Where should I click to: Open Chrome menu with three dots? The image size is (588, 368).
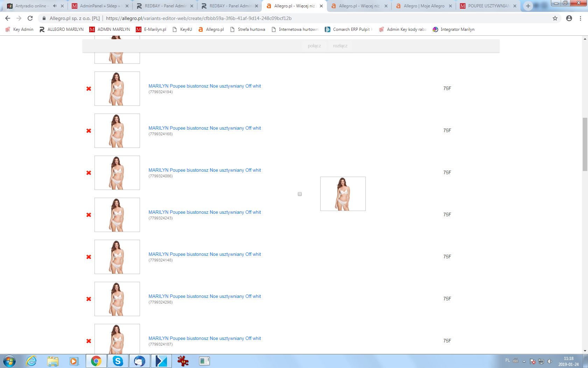(580, 18)
